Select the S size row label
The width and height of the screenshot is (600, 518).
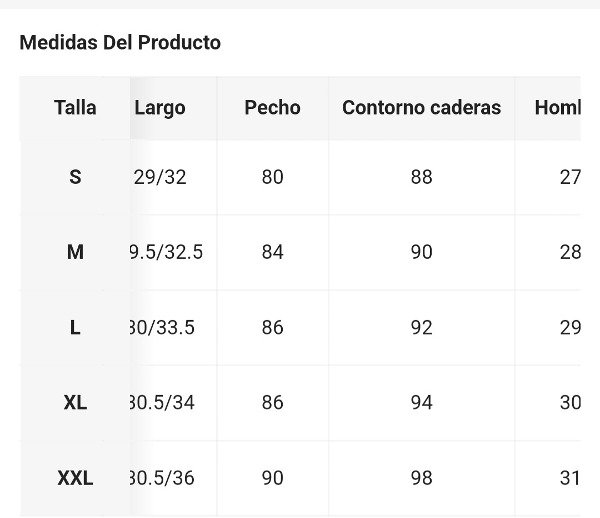click(75, 177)
